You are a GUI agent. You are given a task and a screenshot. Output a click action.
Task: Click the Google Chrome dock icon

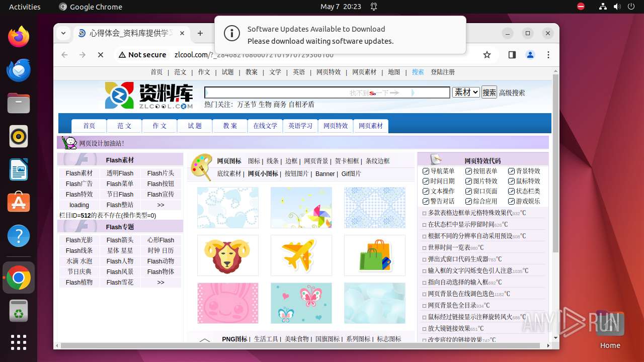[19, 278]
